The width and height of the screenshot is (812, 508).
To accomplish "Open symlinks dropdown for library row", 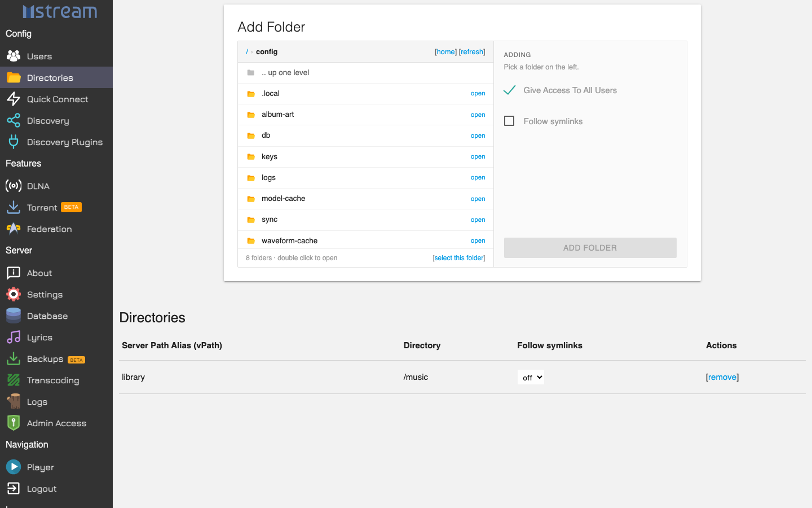I will click(531, 377).
